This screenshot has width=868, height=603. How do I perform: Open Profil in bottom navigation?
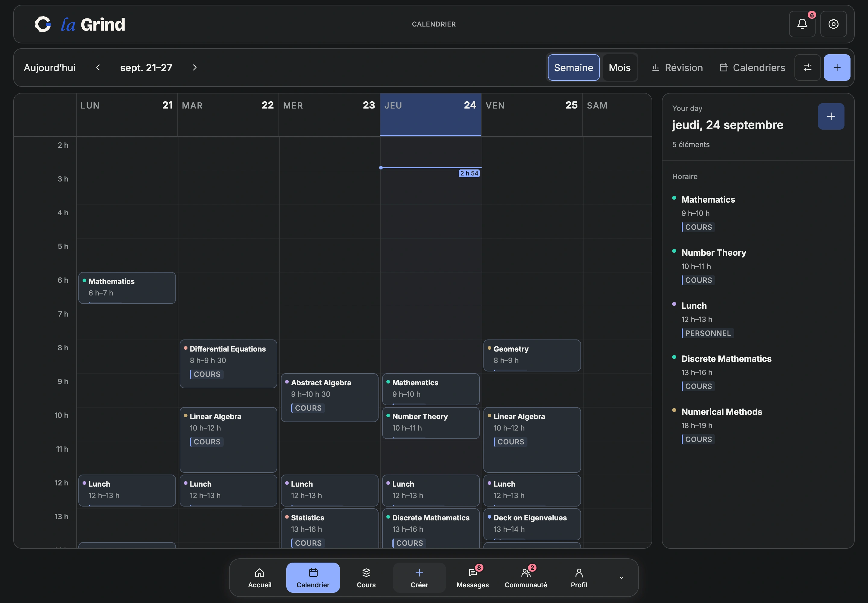pos(579,578)
